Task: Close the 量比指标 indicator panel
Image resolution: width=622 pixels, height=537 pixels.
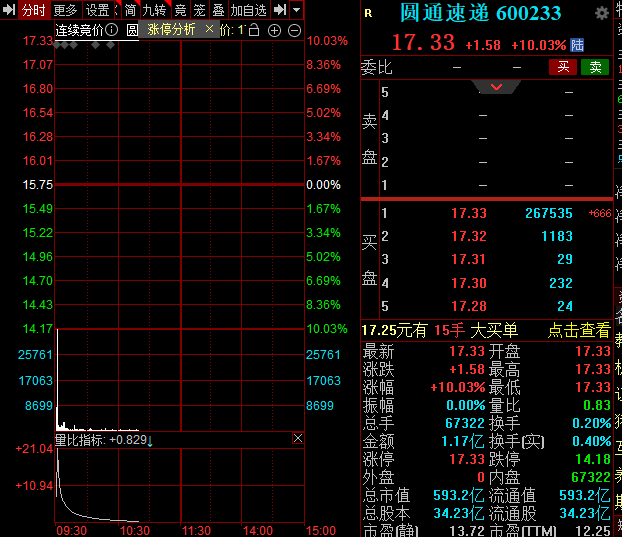Action: 298,438
